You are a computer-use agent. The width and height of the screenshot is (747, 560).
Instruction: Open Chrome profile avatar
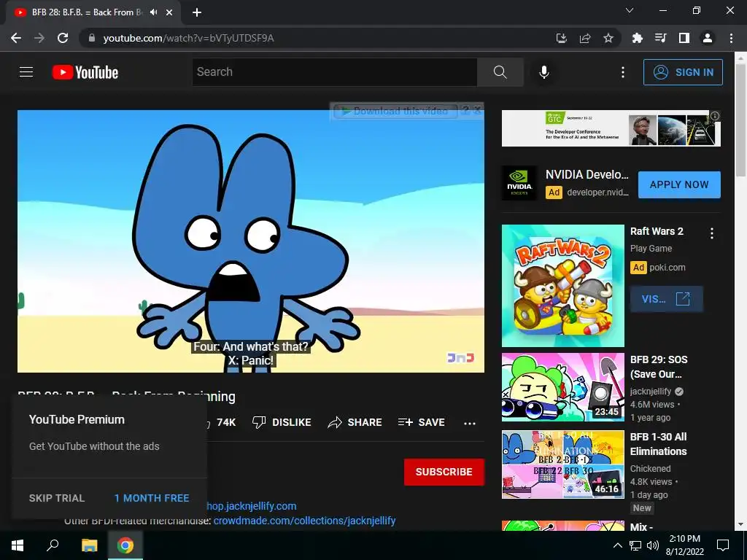coord(708,38)
